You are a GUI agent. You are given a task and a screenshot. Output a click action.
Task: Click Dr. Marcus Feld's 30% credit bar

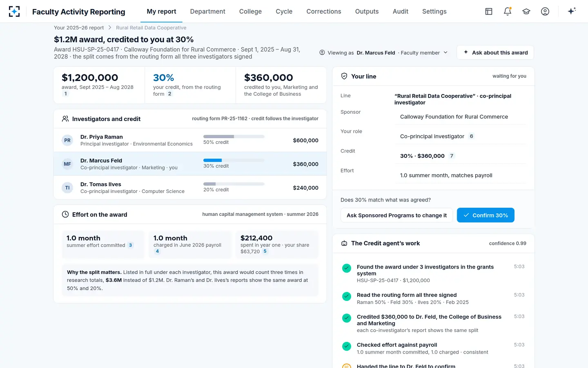234,160
